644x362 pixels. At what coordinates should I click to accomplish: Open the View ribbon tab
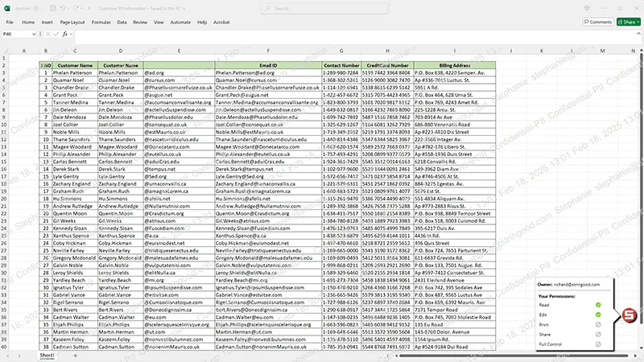pyautogui.click(x=159, y=23)
